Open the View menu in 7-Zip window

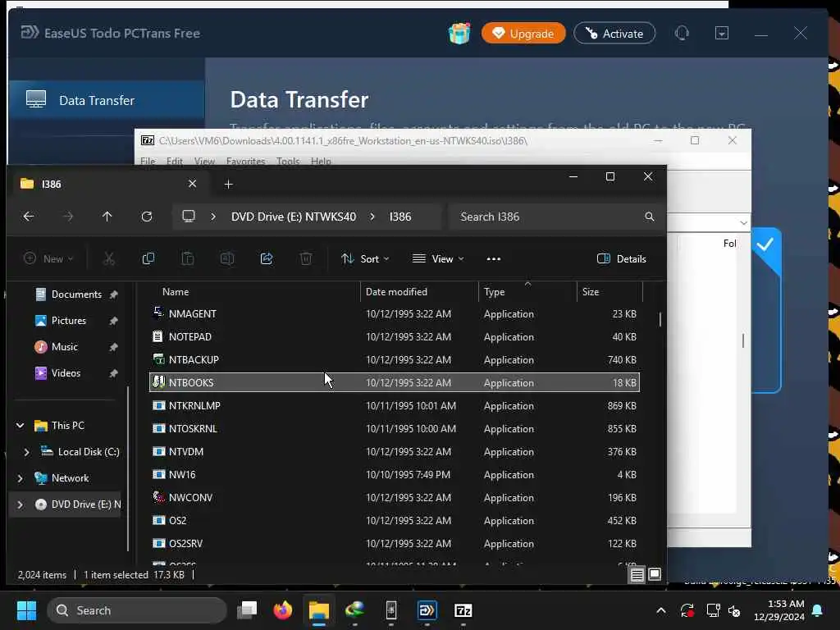204,161
